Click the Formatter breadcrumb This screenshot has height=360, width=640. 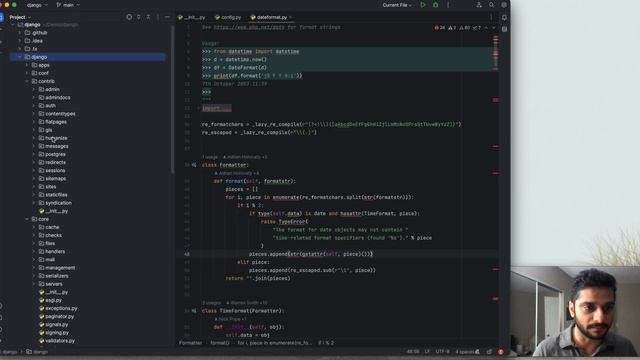[x=190, y=343]
